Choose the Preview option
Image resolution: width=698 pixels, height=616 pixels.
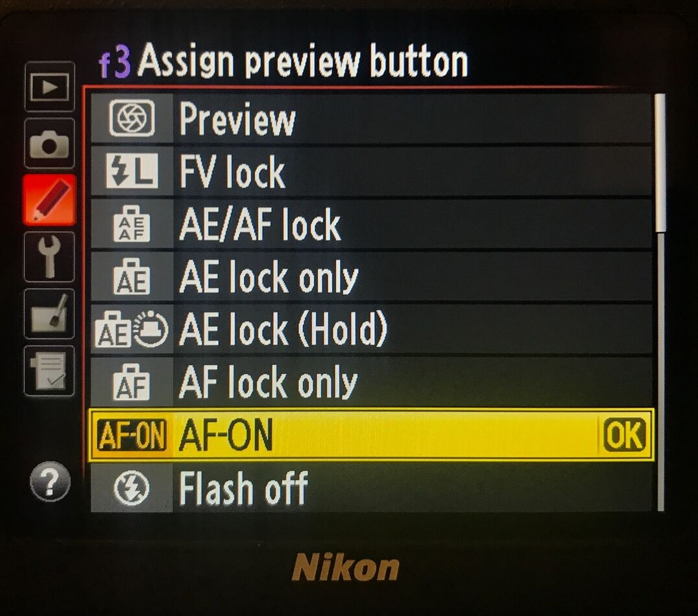(371, 119)
